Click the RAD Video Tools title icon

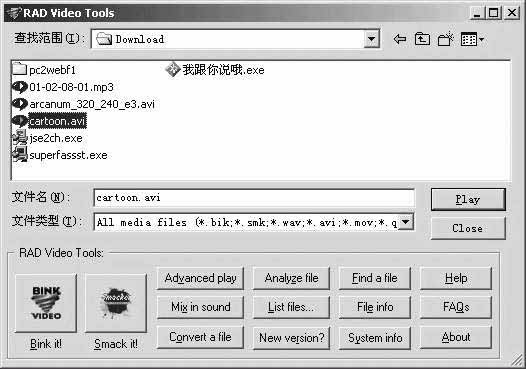[13, 13]
